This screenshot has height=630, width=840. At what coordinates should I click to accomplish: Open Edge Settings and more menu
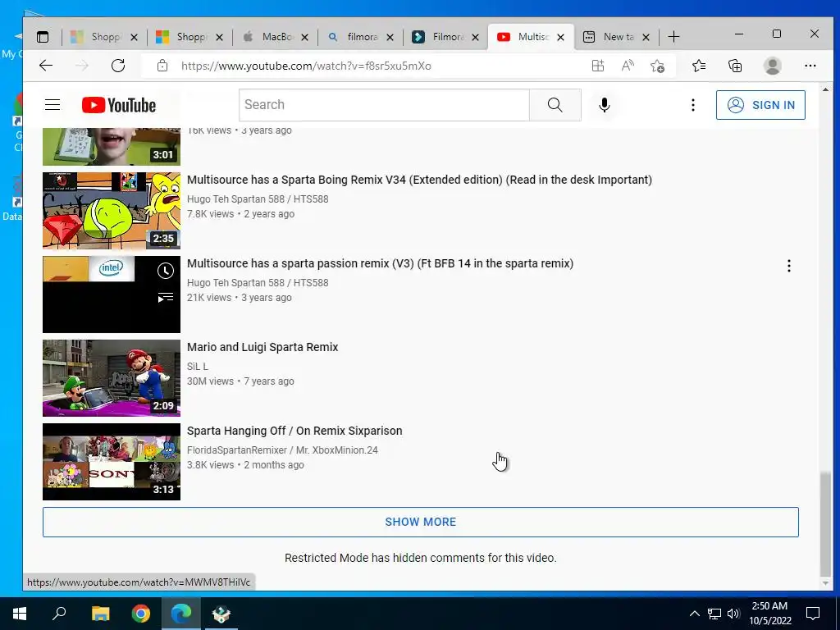pyautogui.click(x=810, y=66)
